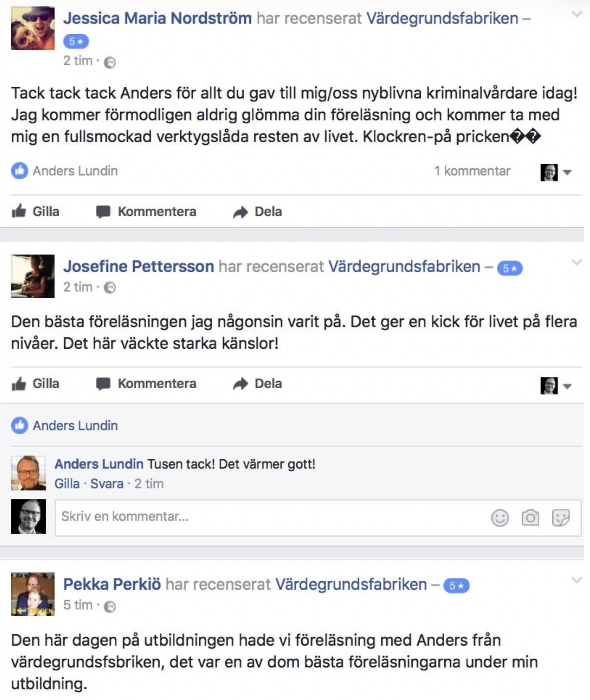Screen dimensions: 590x700
Task: Open the comment-as profile selector on Josefine's post
Action: [x=556, y=386]
